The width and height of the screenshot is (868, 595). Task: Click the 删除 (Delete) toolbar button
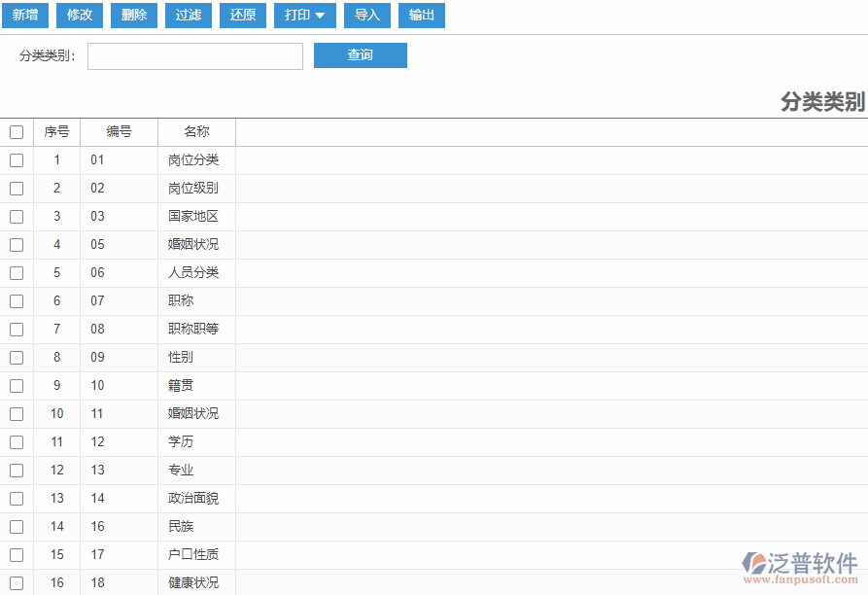(133, 16)
